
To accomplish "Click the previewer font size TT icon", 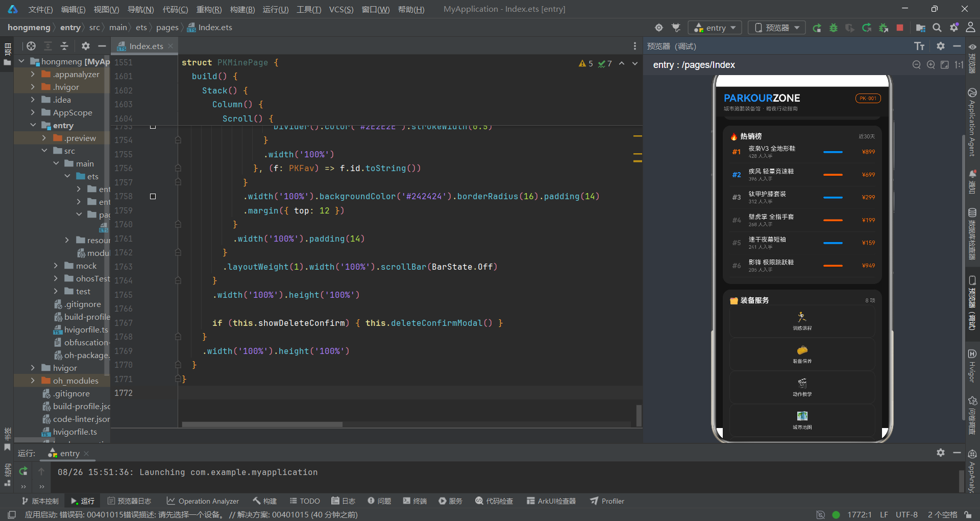I will click(x=919, y=46).
